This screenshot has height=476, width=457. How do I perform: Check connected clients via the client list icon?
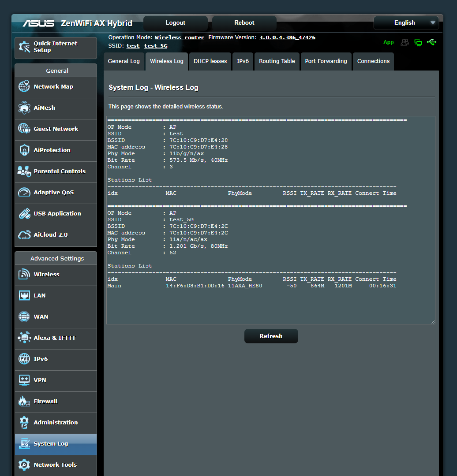click(405, 42)
